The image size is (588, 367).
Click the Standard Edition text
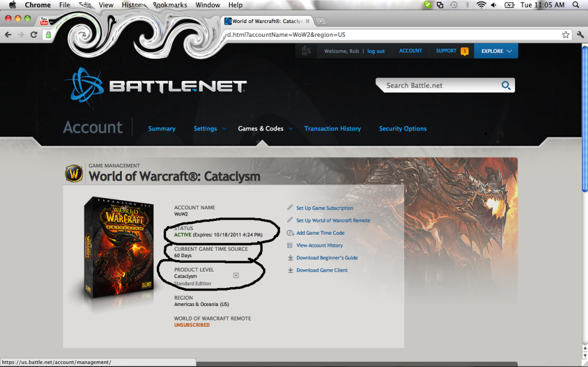point(193,284)
